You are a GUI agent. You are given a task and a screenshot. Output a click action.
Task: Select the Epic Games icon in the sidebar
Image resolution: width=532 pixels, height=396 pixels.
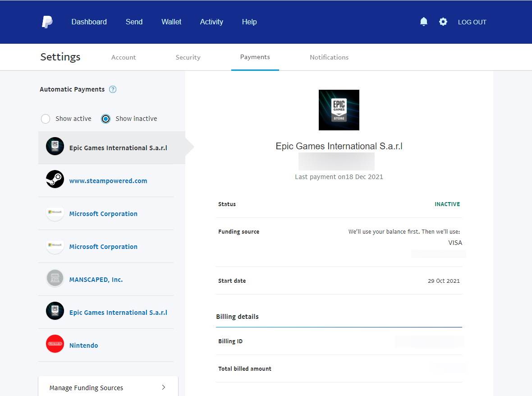click(x=55, y=146)
